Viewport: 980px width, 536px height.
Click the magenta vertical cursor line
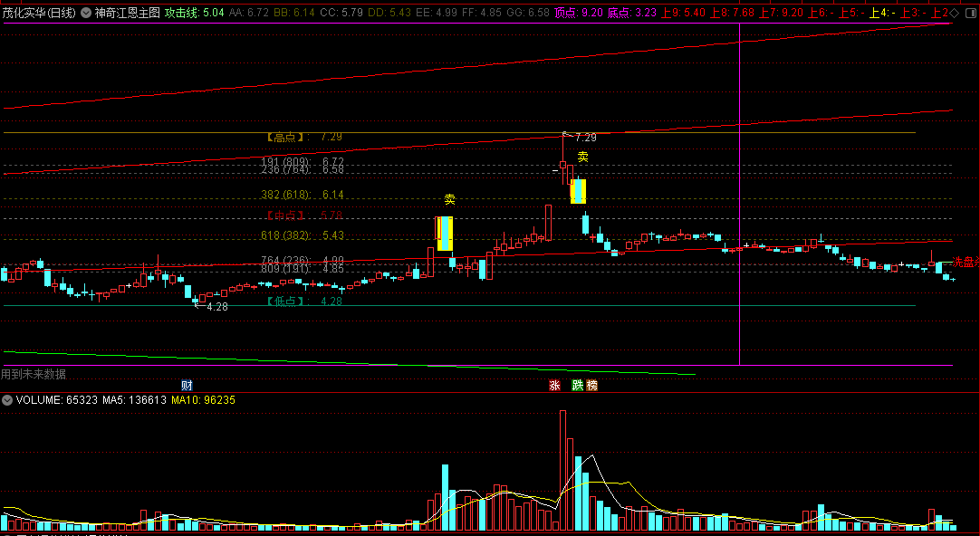[x=739, y=194]
